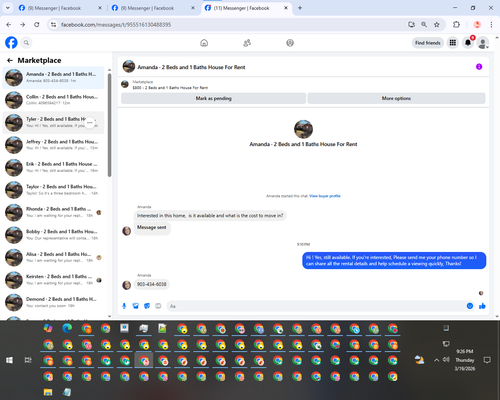
Task: Open Bobby conversation in chat list
Action: (53, 235)
